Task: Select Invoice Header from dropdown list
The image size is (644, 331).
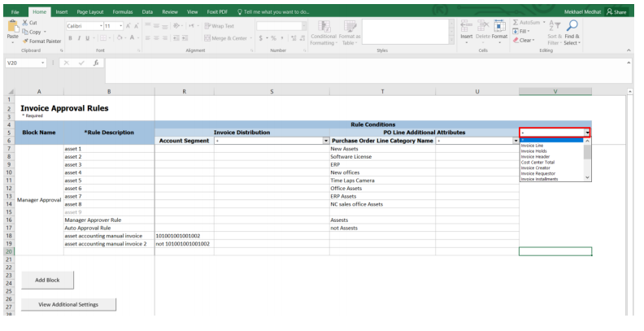Action: (x=551, y=157)
